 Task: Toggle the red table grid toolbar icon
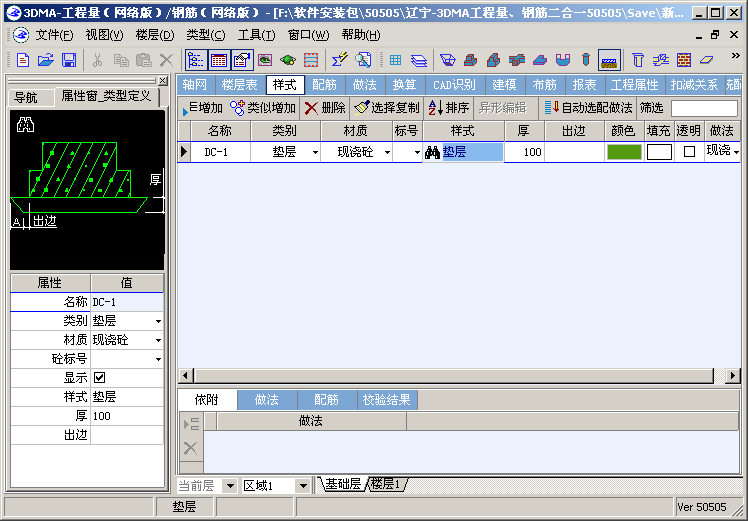click(218, 60)
